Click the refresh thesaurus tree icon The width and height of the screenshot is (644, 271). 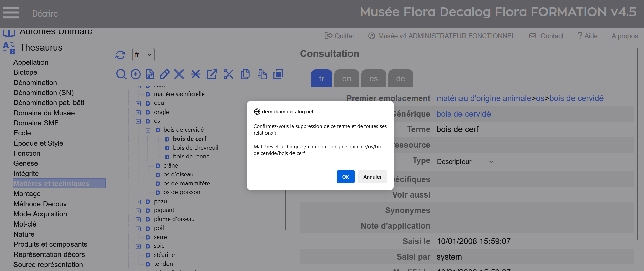pyautogui.click(x=120, y=55)
